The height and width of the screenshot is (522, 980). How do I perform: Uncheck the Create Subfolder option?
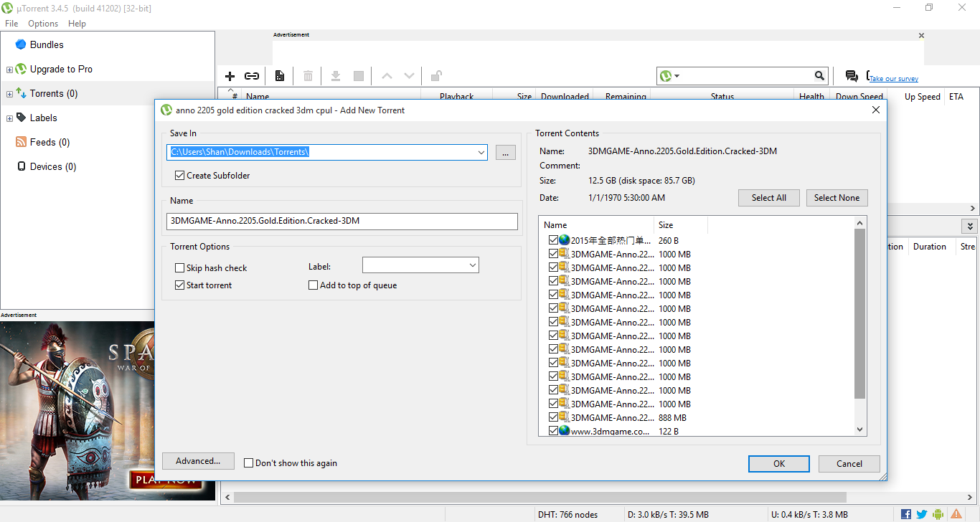[x=179, y=175]
